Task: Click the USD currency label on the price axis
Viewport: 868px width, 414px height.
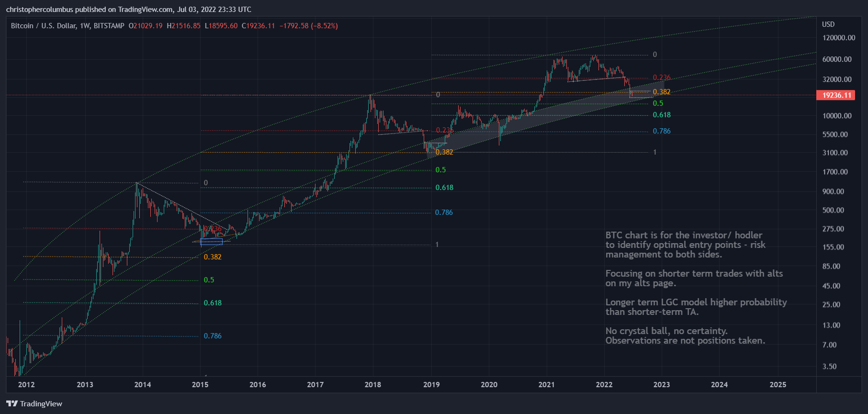Action: coord(828,24)
